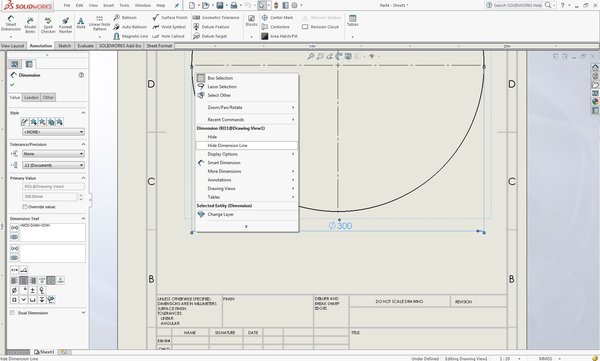Select Box Selection in context menu
The height and width of the screenshot is (361, 600).
coord(246,78)
